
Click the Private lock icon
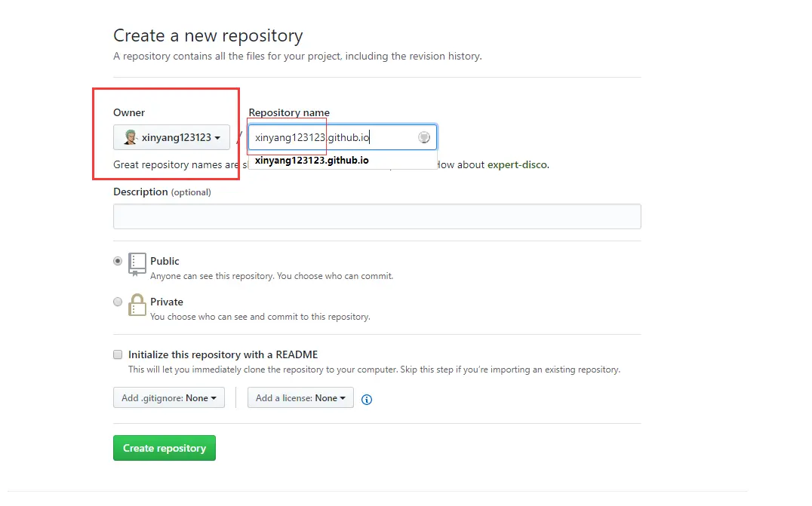pos(137,305)
